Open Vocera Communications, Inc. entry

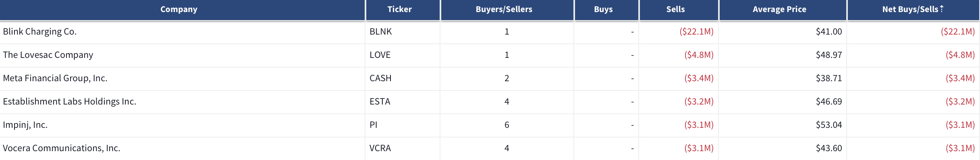pos(62,148)
